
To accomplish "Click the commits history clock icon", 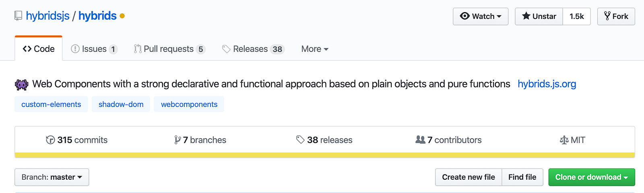I will (50, 140).
